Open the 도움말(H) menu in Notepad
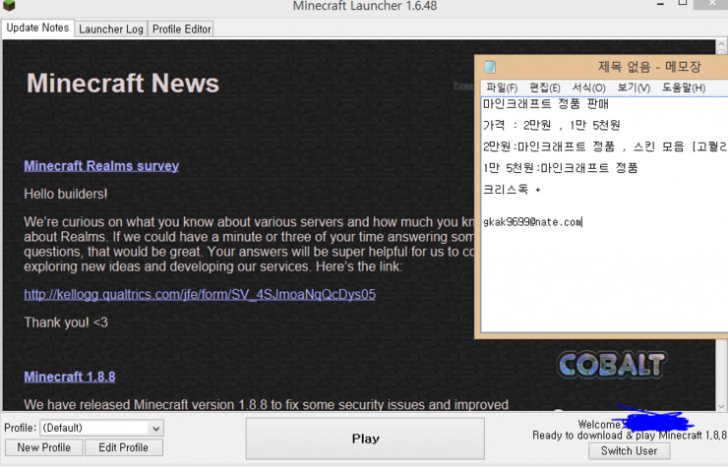The height and width of the screenshot is (467, 728). tap(682, 88)
